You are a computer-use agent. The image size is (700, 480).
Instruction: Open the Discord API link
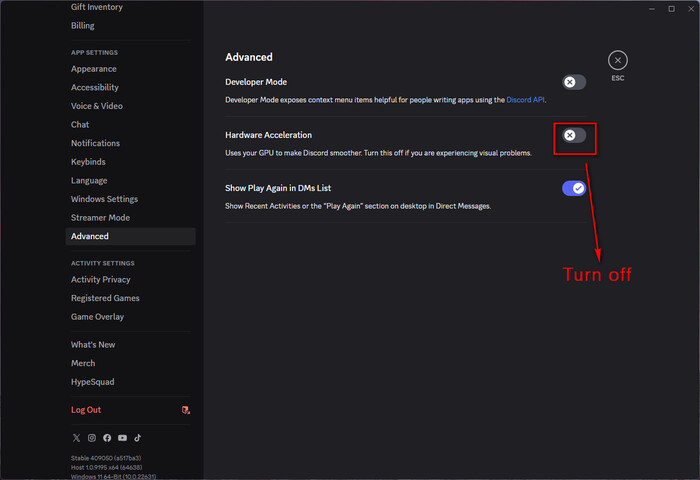[x=525, y=100]
